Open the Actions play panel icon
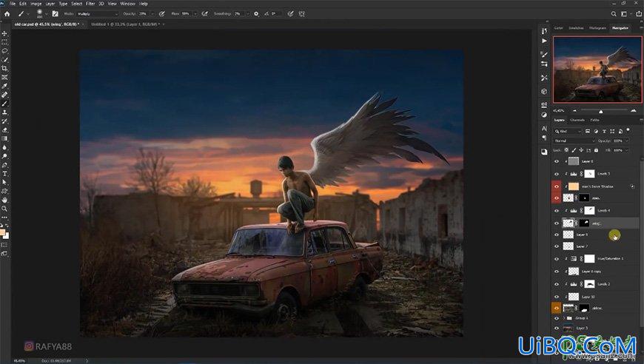 tap(544, 41)
